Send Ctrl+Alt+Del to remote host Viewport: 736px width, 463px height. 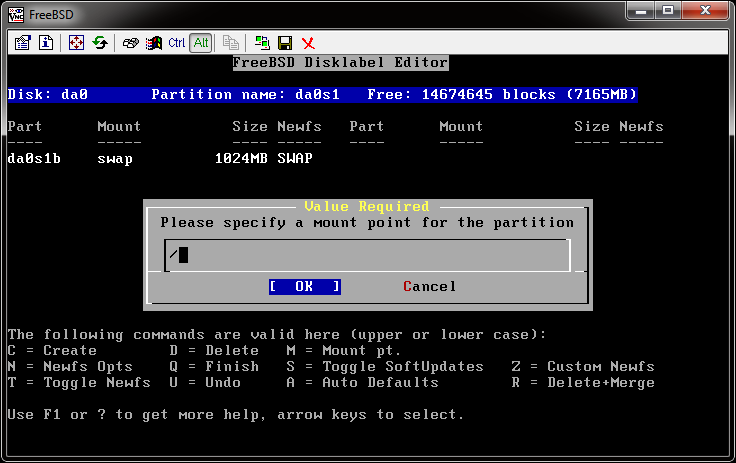pos(130,43)
